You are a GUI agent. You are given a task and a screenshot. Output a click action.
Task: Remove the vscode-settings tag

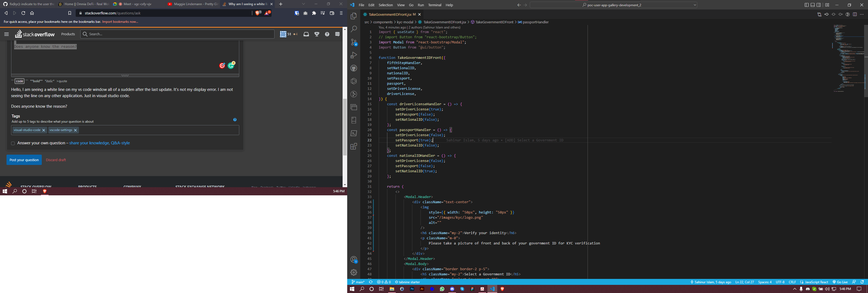coord(75,130)
